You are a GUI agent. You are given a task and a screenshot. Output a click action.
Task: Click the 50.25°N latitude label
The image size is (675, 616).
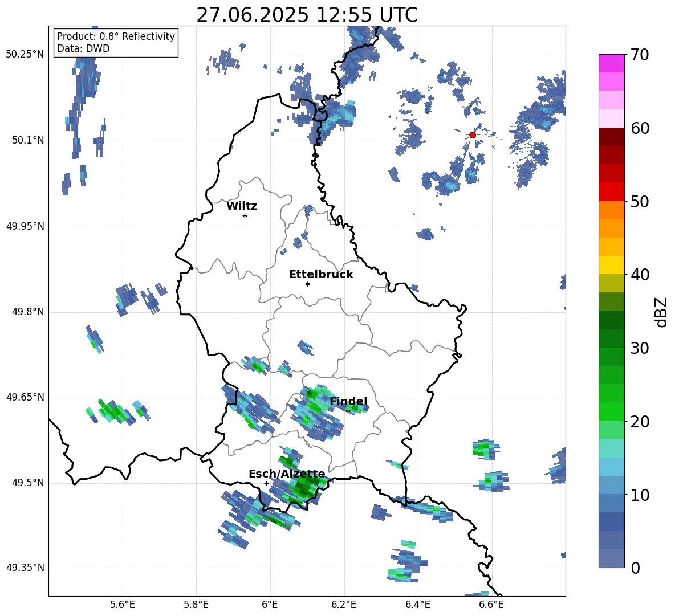tap(25, 55)
